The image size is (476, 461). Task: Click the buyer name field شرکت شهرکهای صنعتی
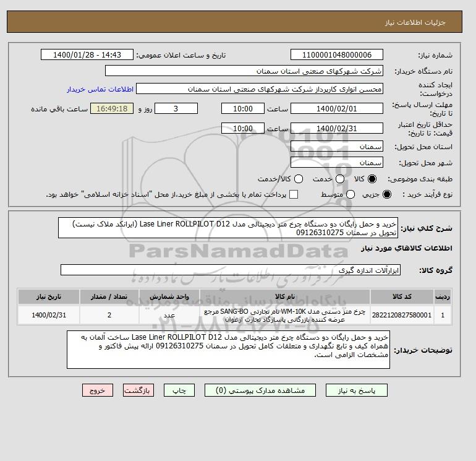pos(244,71)
